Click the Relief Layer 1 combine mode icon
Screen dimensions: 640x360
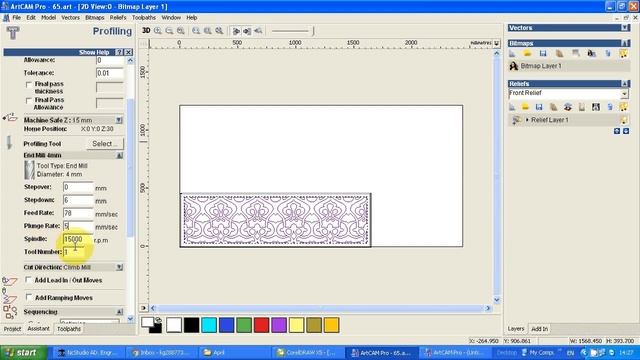(516, 120)
